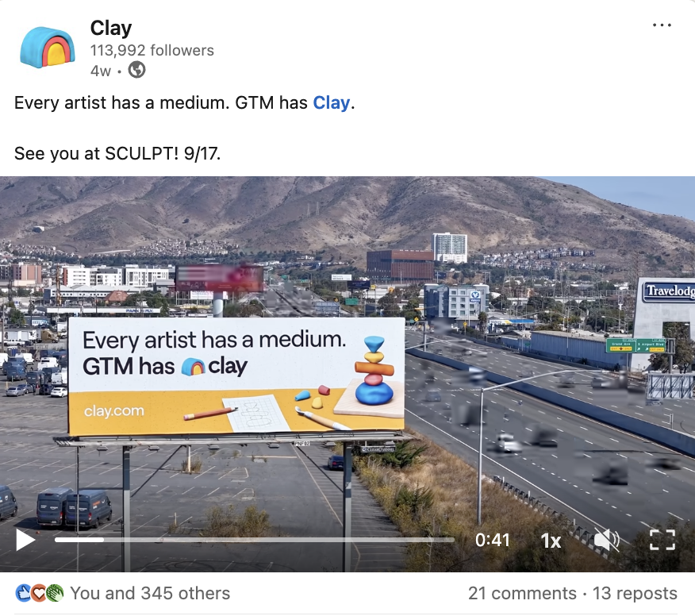Viewport: 695px width, 616px height.
Task: Click the globe public visibility icon
Action: (x=136, y=70)
